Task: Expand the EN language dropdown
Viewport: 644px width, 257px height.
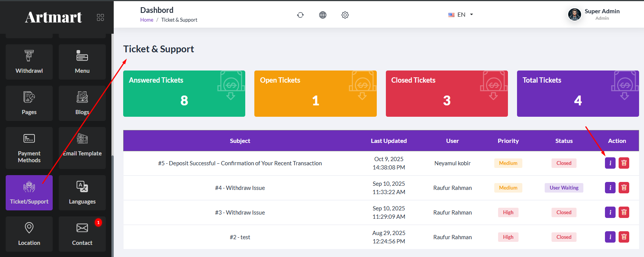Action: click(x=461, y=15)
